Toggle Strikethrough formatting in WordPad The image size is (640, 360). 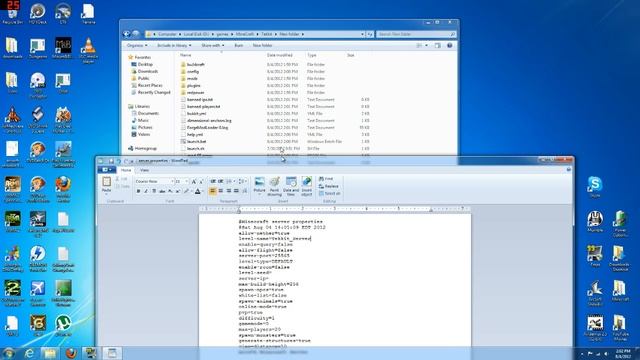tap(162, 191)
